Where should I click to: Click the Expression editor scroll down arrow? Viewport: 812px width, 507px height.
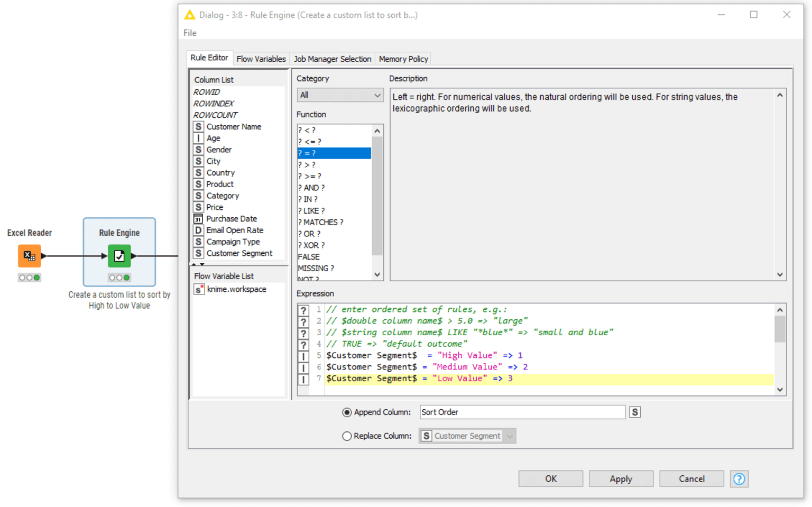tap(780, 390)
